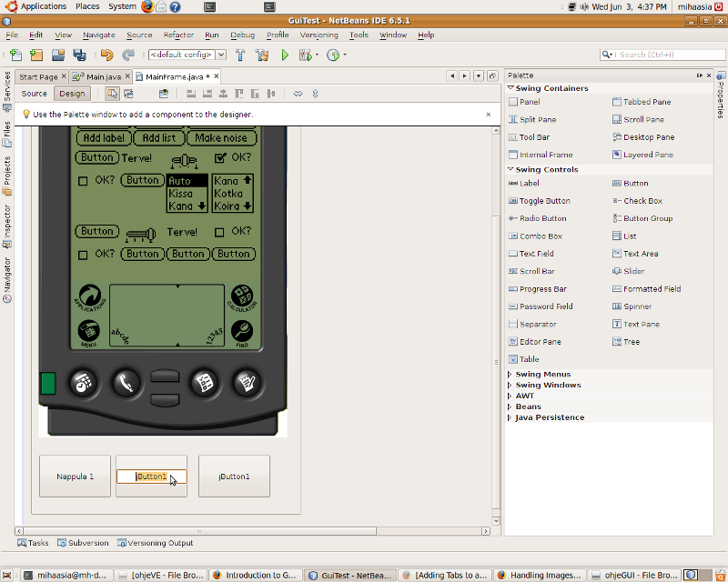
Task: Click the Add label button
Action: [104, 138]
